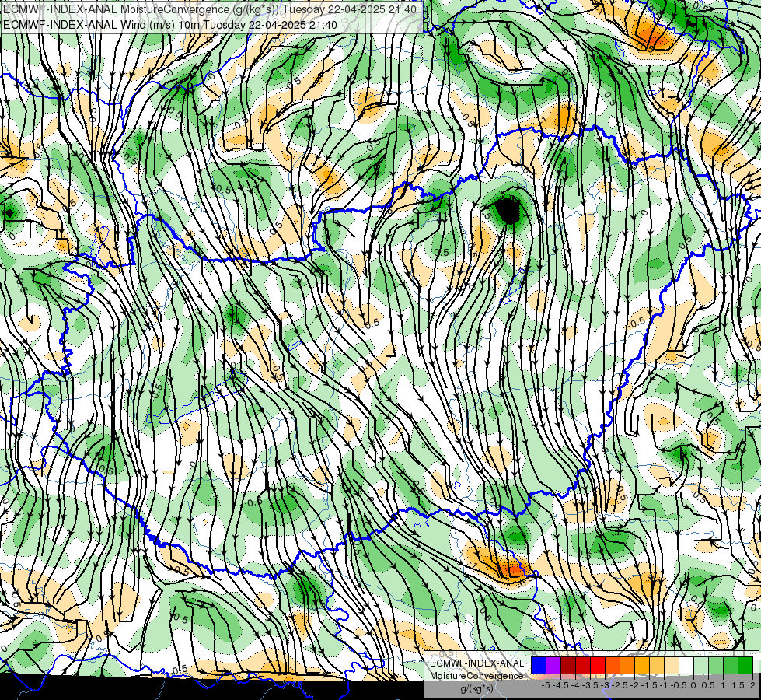Screen dimensions: 761x700
Task: Select the maroon swatch between -4.5 and -4
Action: click(568, 665)
